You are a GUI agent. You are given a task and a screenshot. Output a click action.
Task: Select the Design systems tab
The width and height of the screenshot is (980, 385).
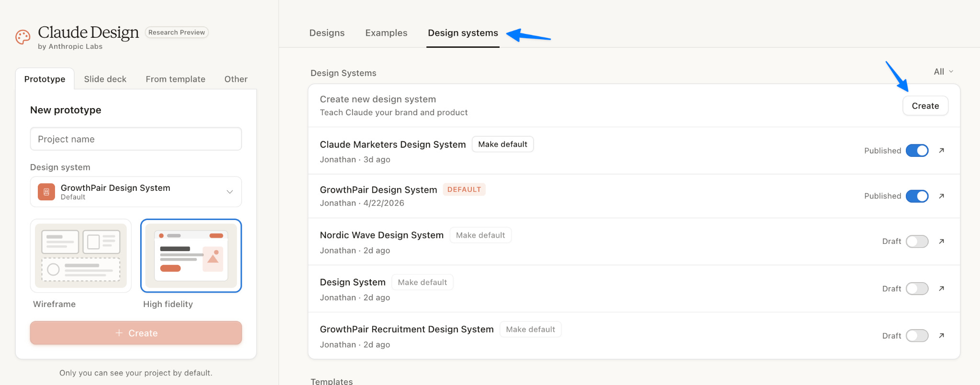pyautogui.click(x=463, y=33)
